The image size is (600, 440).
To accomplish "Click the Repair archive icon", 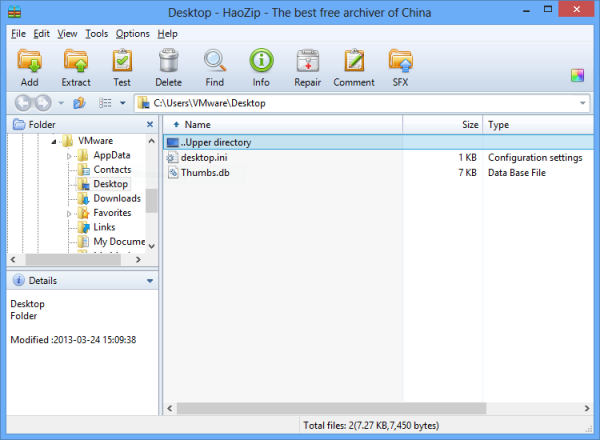I will (x=308, y=61).
